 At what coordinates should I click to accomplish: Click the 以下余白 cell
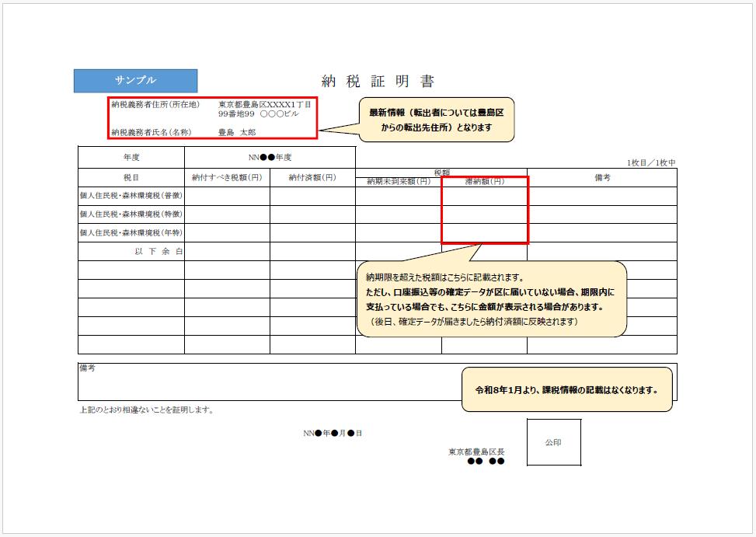pyautogui.click(x=158, y=252)
